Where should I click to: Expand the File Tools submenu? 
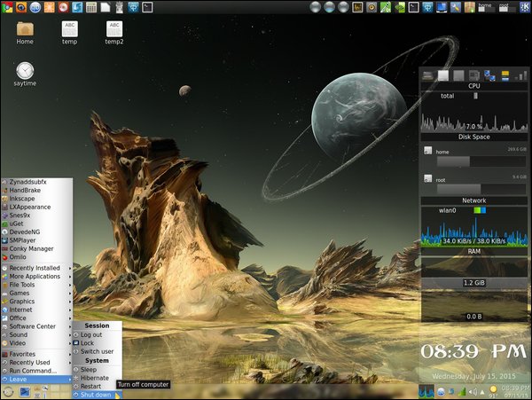coord(36,285)
